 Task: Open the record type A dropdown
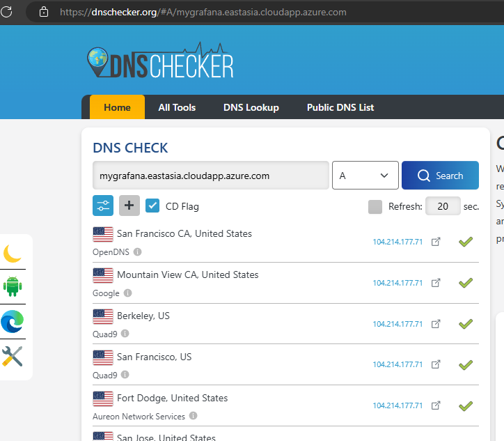pyautogui.click(x=365, y=176)
